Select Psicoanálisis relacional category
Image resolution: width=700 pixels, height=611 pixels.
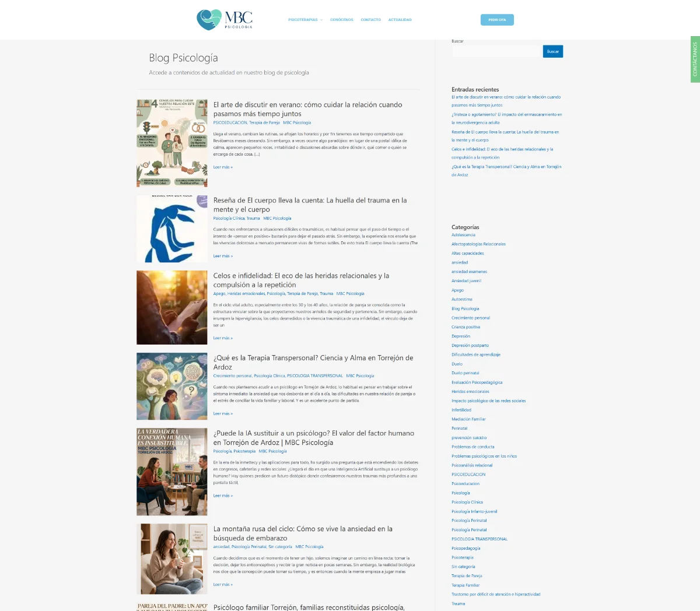click(x=472, y=465)
